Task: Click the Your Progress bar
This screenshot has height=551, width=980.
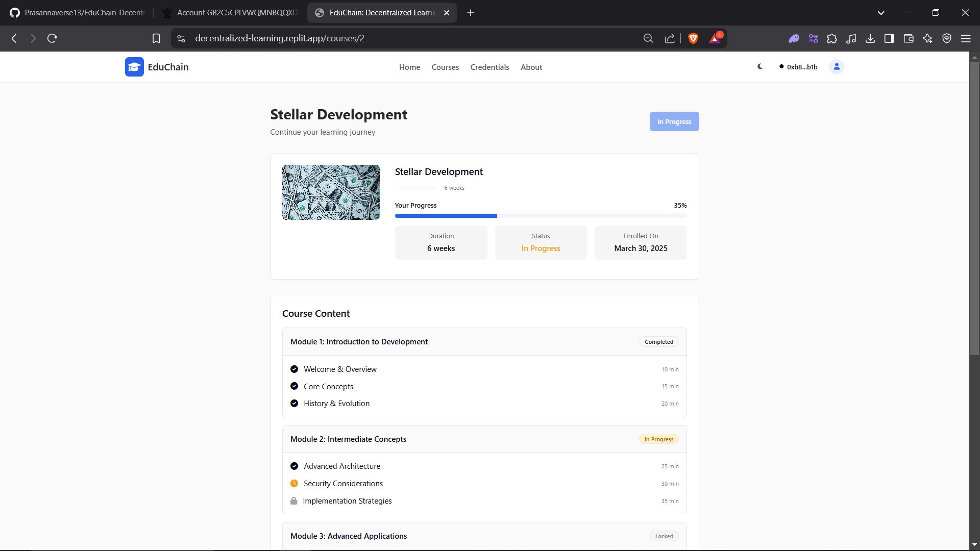Action: pyautogui.click(x=541, y=215)
